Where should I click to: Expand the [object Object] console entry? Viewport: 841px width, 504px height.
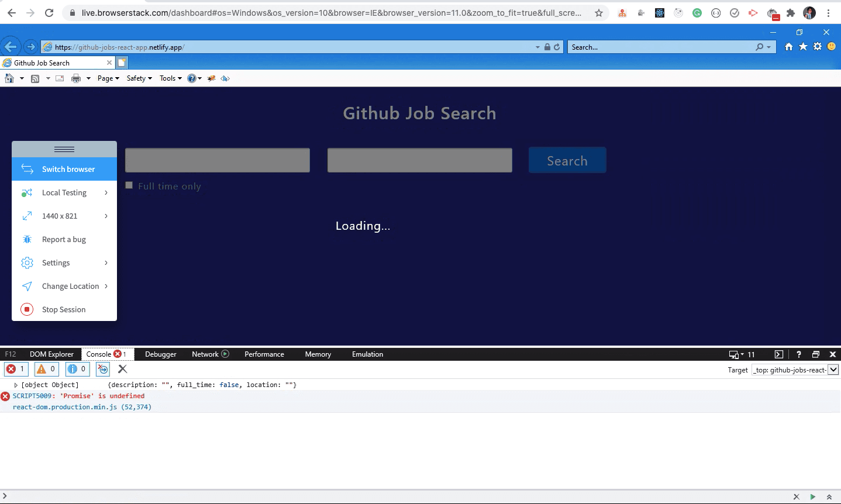point(16,385)
